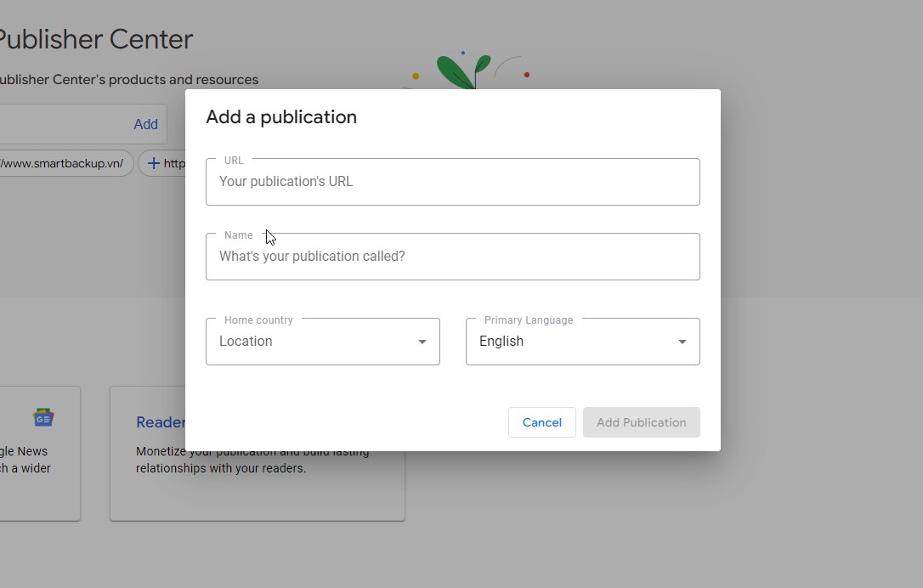Click the dropdown arrow beside Location
The height and width of the screenshot is (588, 923).
[422, 341]
